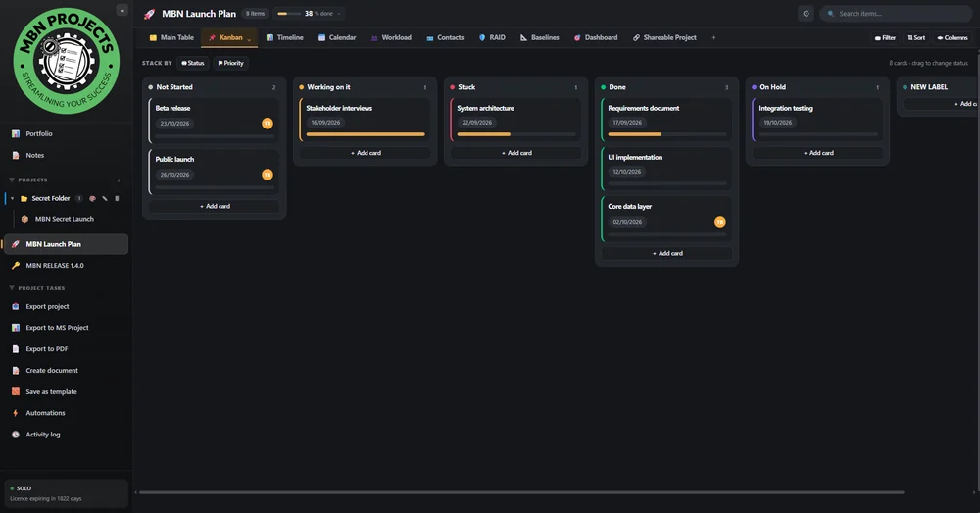Viewport: 980px width, 513px height.
Task: Switch to the Baselines tab
Action: click(539, 37)
